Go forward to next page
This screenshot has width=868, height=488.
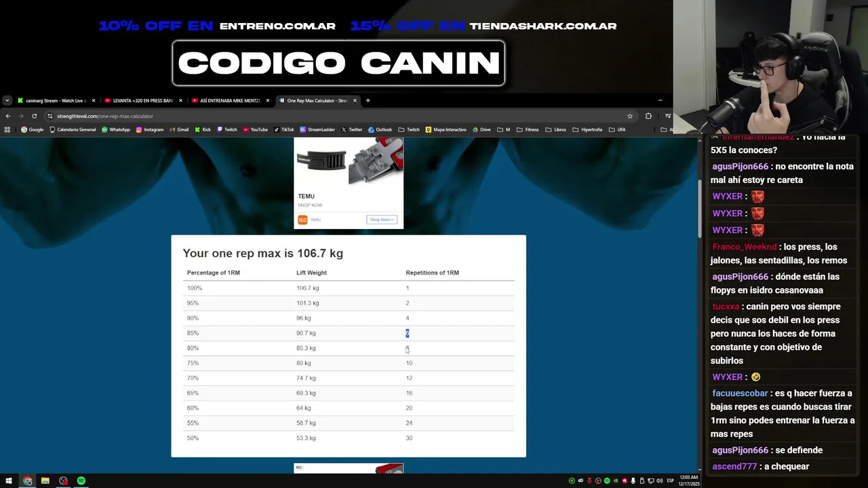click(x=20, y=116)
